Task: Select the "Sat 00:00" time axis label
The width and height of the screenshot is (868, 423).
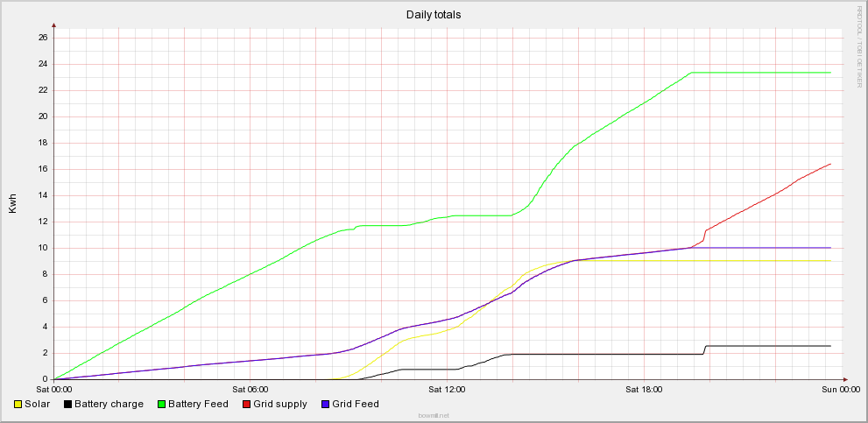Action: pyautogui.click(x=54, y=388)
